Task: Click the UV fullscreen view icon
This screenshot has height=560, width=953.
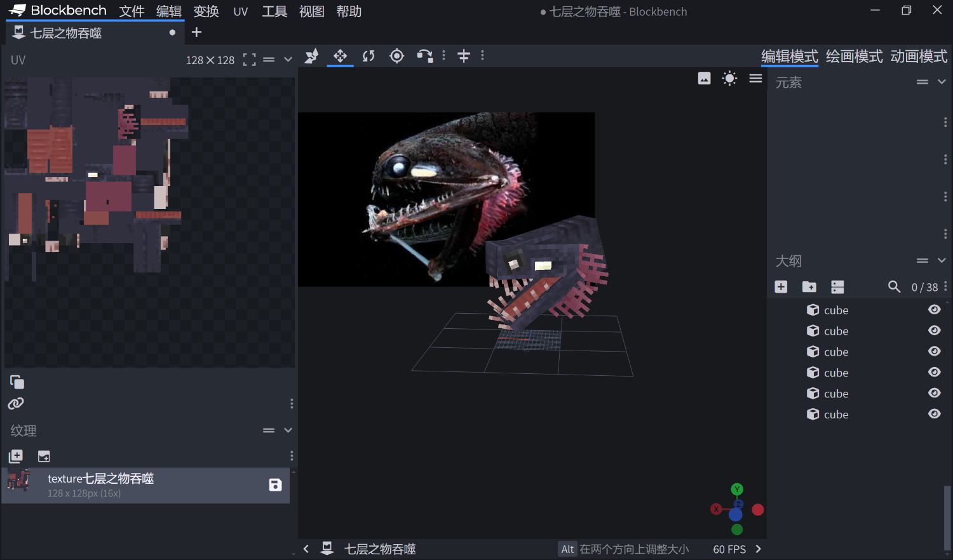Action: (x=250, y=60)
